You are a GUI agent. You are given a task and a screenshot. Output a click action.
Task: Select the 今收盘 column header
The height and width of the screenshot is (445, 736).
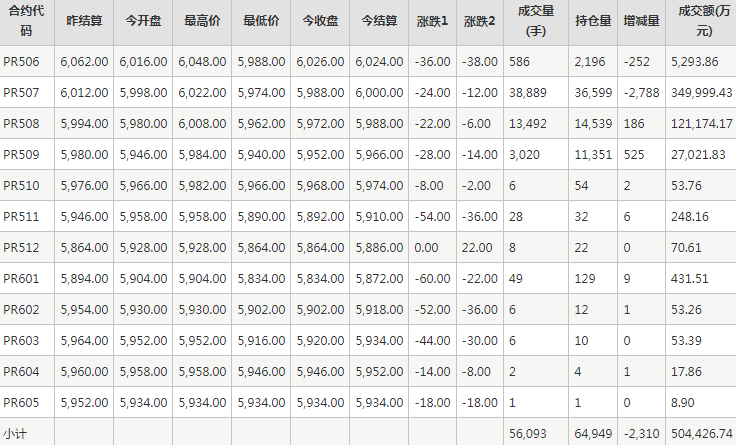[320, 21]
